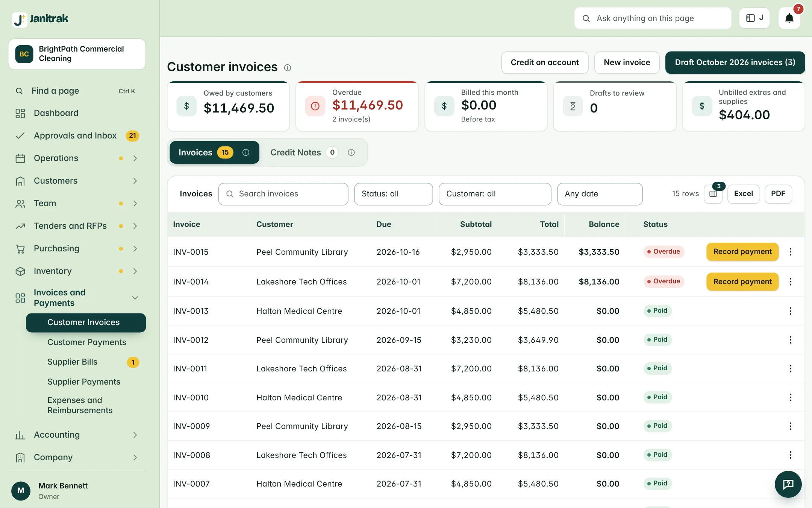Click New invoice button
This screenshot has width=812, height=508.
click(x=627, y=62)
